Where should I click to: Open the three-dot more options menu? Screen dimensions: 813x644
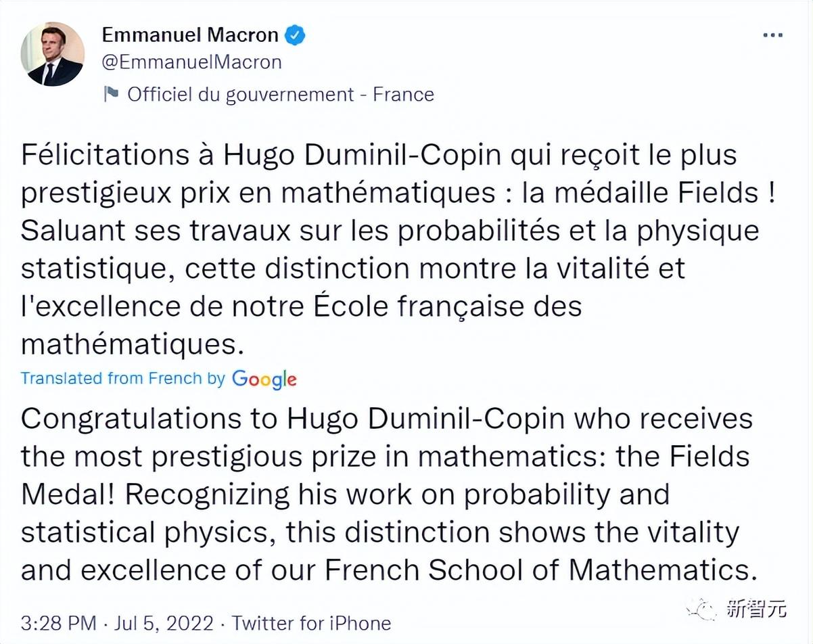tap(772, 35)
